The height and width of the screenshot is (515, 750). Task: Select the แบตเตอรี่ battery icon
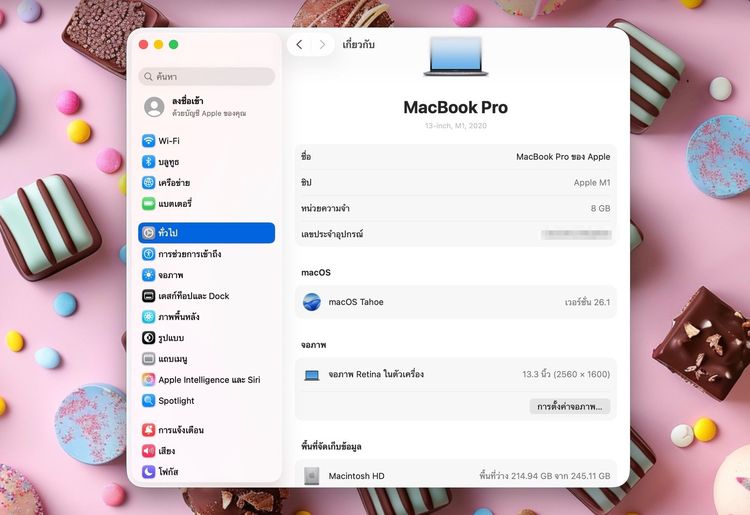[x=149, y=204]
